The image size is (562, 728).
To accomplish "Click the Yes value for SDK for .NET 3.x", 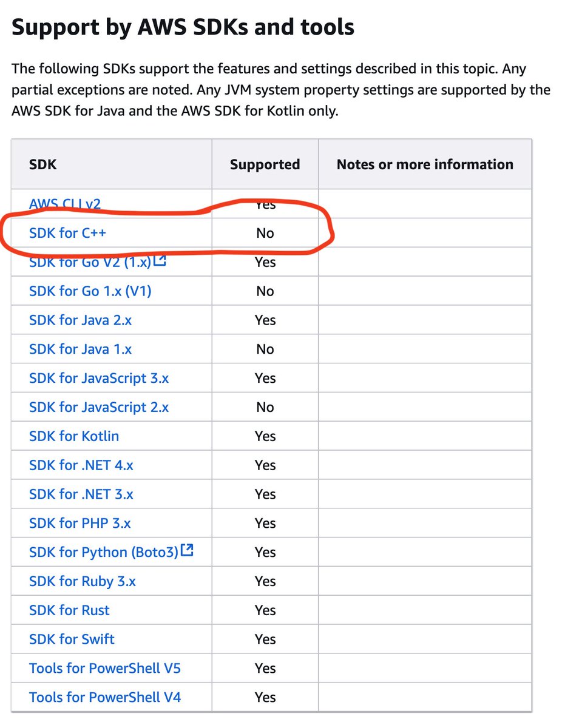I will pyautogui.click(x=265, y=494).
